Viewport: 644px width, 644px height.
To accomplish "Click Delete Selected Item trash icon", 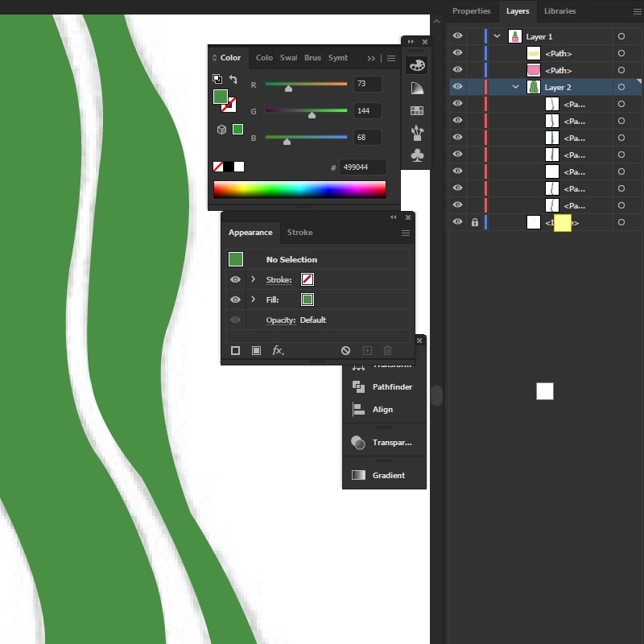I will 387,350.
